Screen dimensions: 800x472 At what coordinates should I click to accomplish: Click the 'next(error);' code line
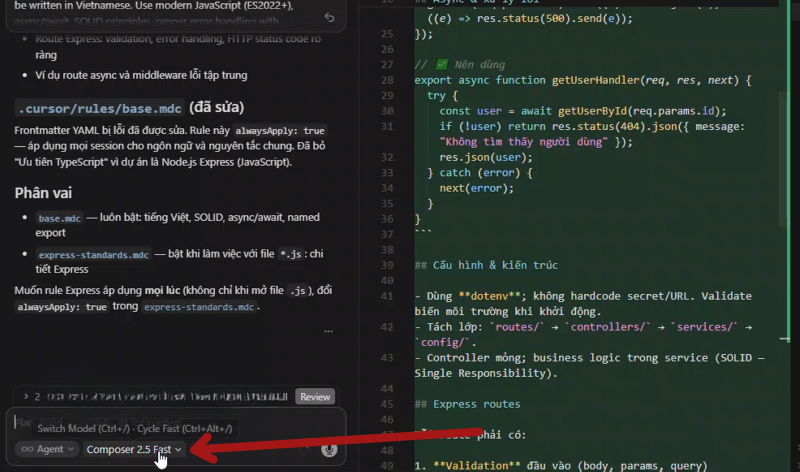tap(477, 188)
